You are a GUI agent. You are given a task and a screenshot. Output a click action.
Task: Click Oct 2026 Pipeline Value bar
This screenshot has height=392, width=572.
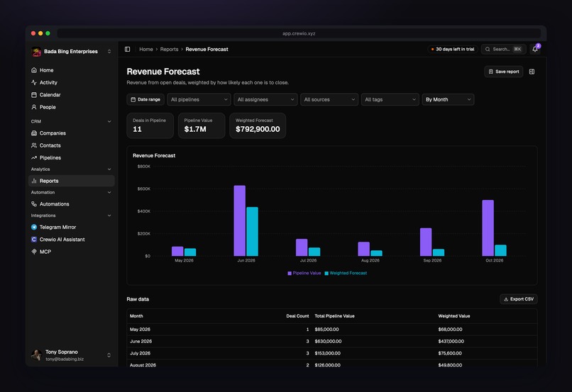coord(488,228)
